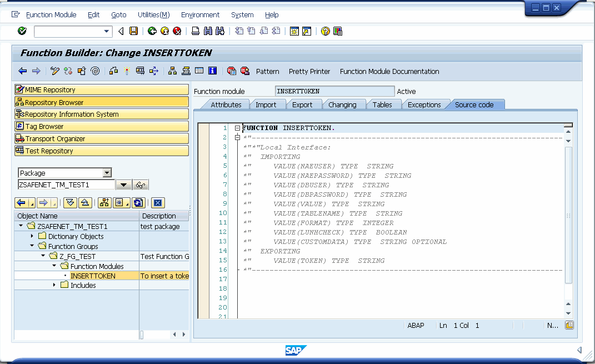Open the Goto menu
The height and width of the screenshot is (364, 595).
coord(118,15)
